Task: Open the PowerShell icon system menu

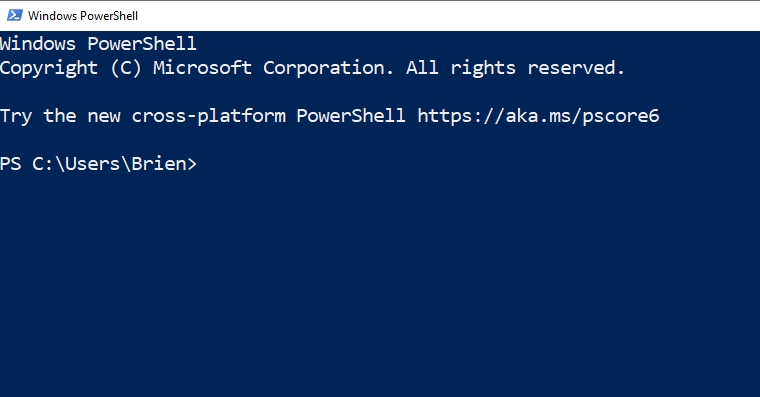Action: coord(14,16)
